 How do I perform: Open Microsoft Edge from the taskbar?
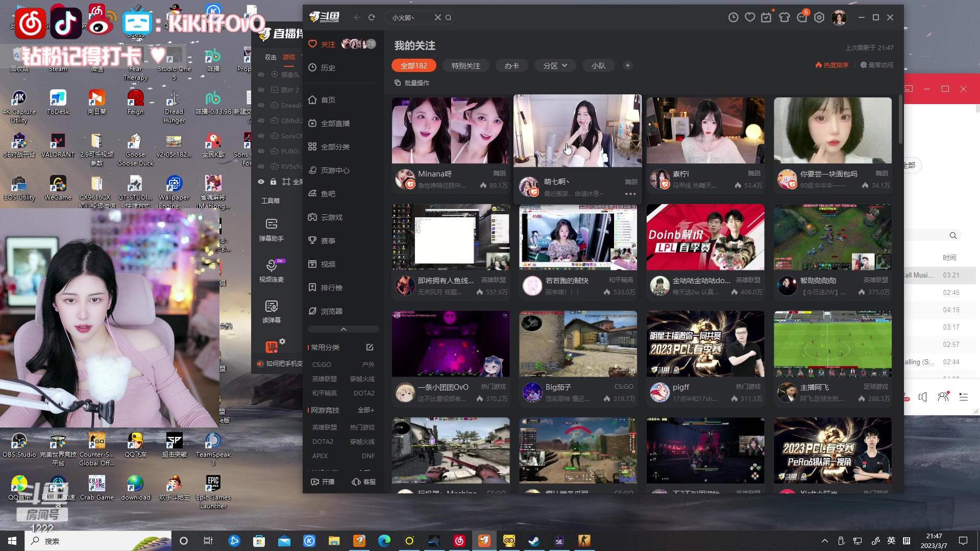pyautogui.click(x=384, y=541)
